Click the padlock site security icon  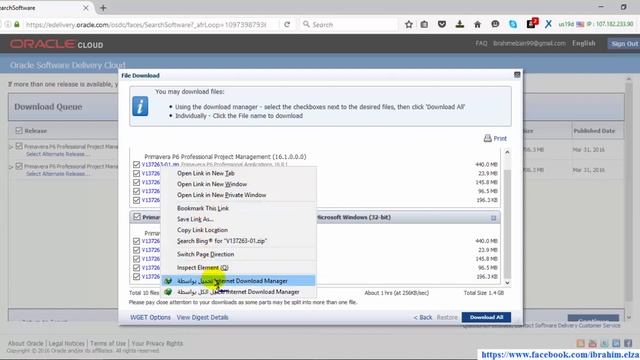pos(17,24)
